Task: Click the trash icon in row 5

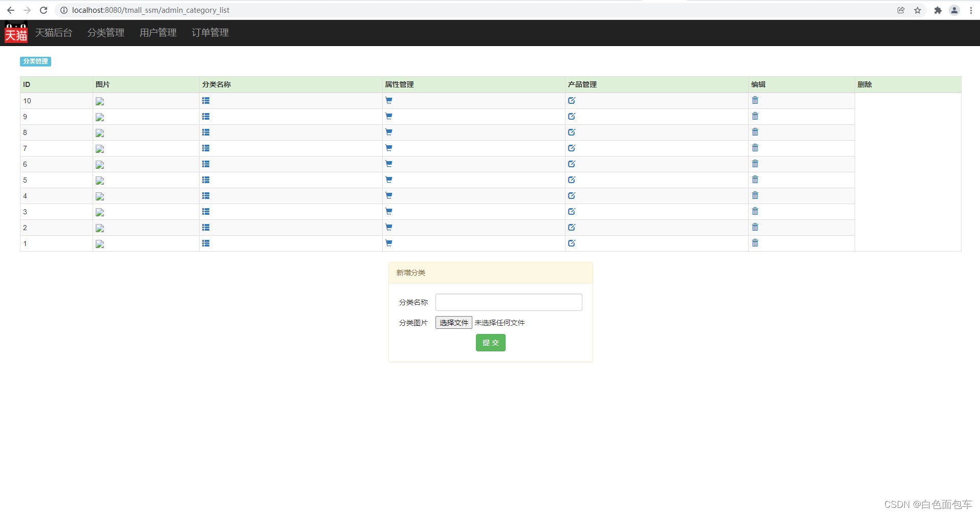Action: coord(755,180)
